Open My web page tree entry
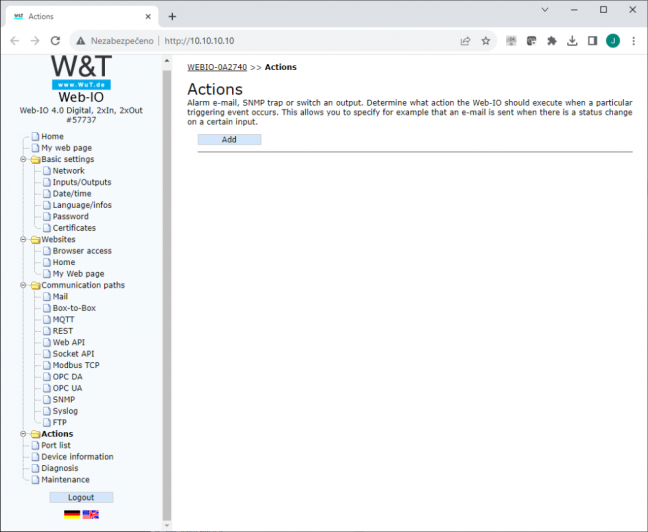Image resolution: width=648 pixels, height=532 pixels. coord(67,148)
